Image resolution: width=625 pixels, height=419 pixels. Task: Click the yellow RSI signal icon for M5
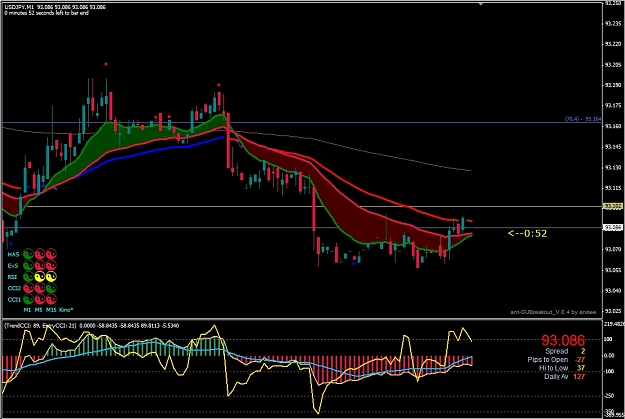point(39,277)
